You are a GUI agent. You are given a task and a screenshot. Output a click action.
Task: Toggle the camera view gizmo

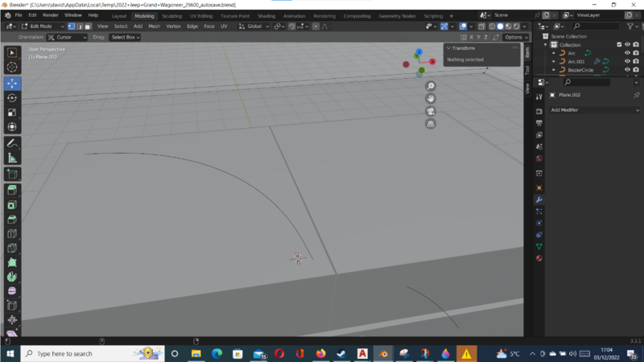coord(431,111)
